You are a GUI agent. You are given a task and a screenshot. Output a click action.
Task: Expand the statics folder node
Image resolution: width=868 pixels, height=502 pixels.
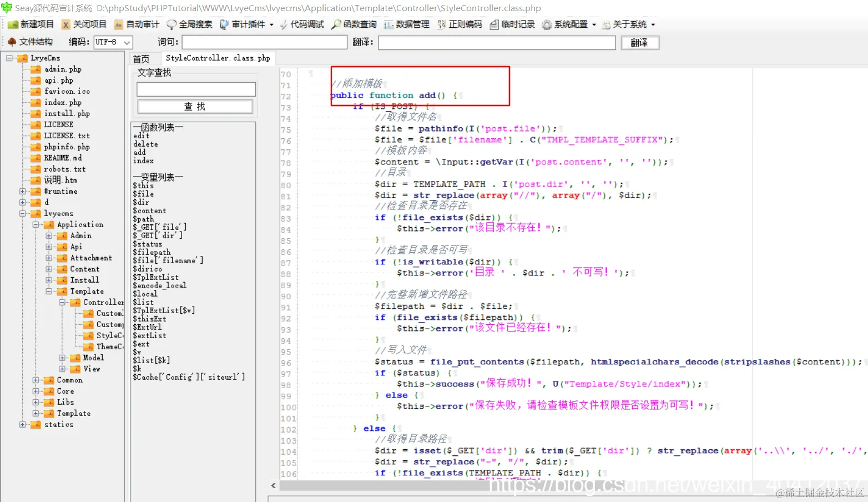pos(22,425)
